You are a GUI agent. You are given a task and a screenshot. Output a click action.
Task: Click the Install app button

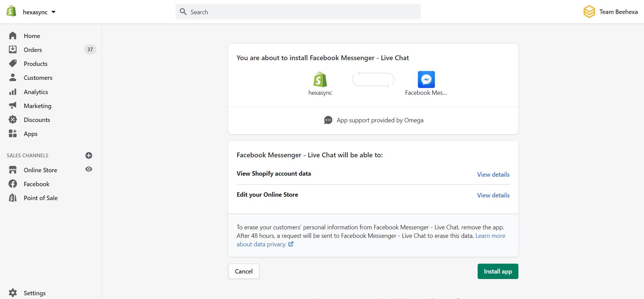tap(498, 271)
